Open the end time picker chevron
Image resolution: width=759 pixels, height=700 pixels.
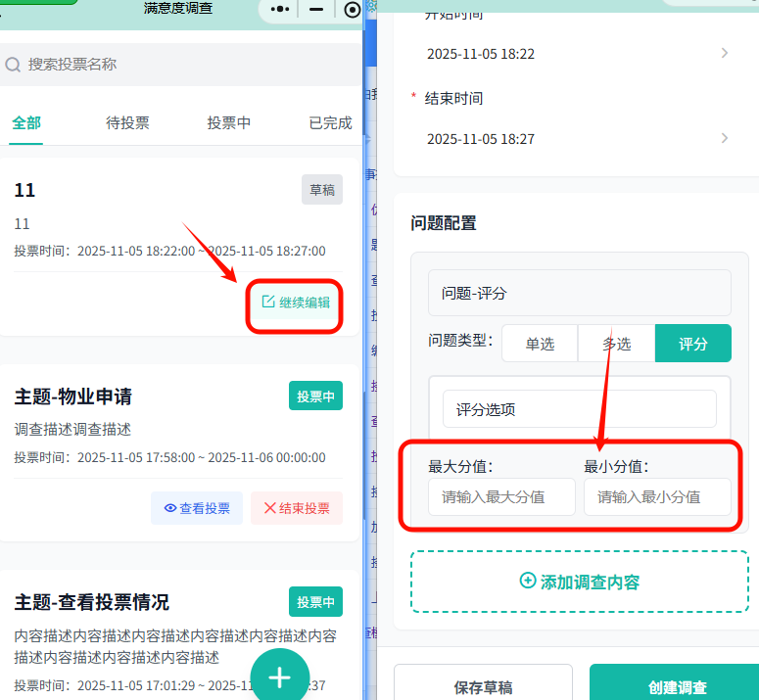click(725, 138)
